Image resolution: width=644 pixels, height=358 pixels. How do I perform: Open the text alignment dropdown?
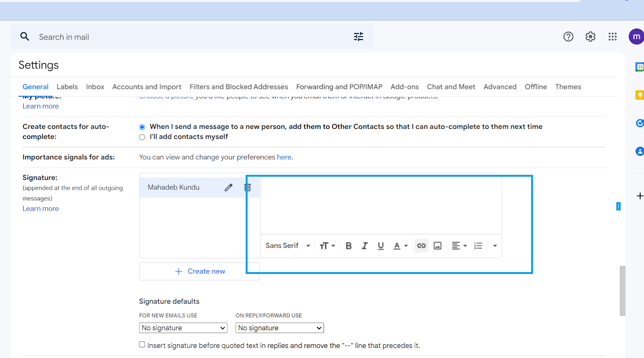[x=459, y=246]
